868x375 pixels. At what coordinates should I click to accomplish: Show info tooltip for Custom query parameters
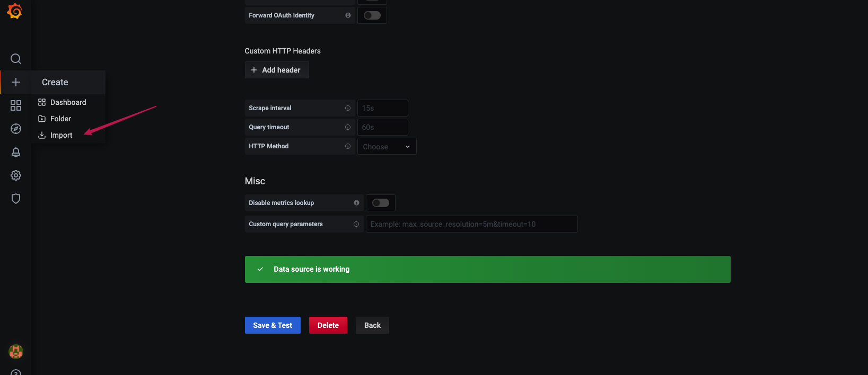[x=356, y=224]
